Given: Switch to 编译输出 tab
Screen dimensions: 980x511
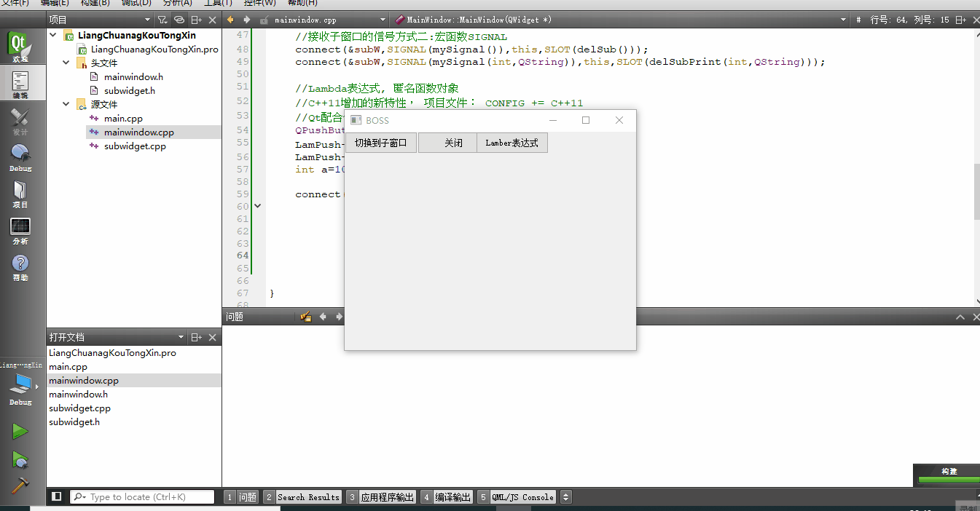Looking at the screenshot, I should (447, 497).
